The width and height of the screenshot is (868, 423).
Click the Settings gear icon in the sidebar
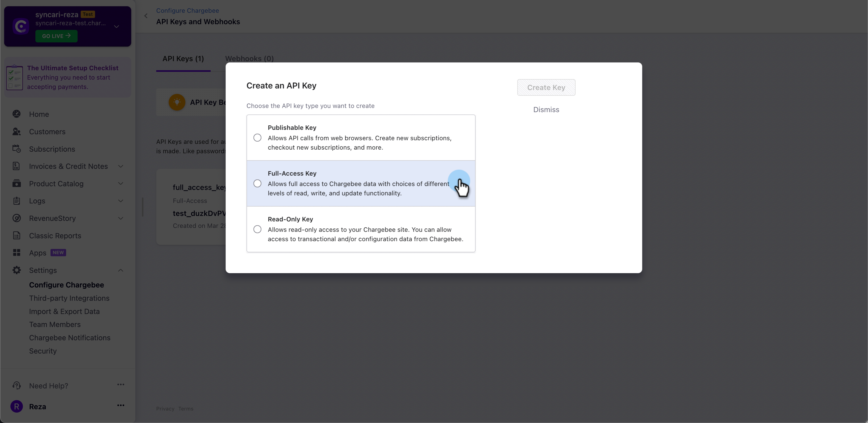pos(16,270)
